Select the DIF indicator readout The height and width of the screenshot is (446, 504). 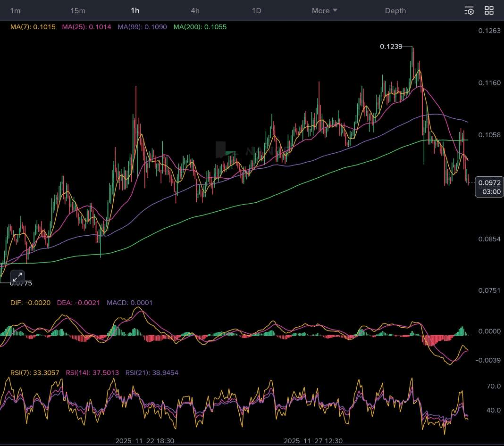point(30,302)
